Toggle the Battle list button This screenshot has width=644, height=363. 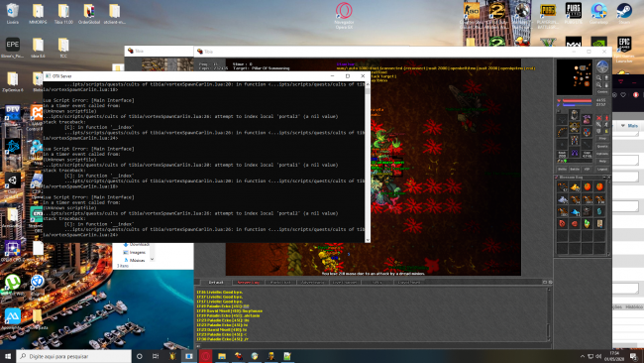[x=575, y=169]
